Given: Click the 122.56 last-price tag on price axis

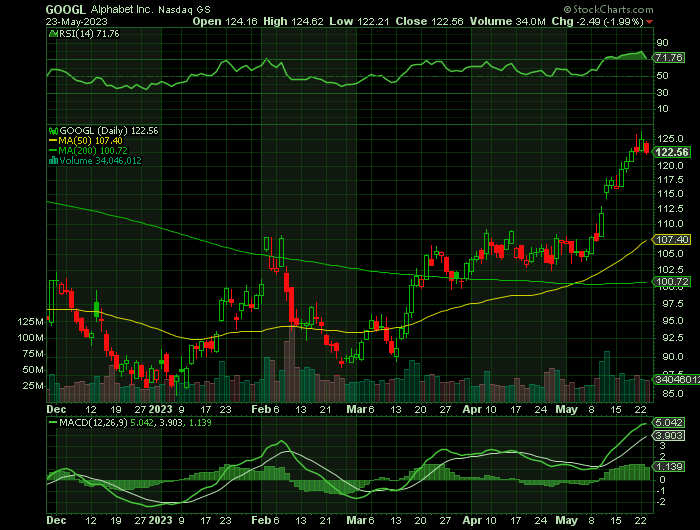Looking at the screenshot, I should click(x=672, y=152).
